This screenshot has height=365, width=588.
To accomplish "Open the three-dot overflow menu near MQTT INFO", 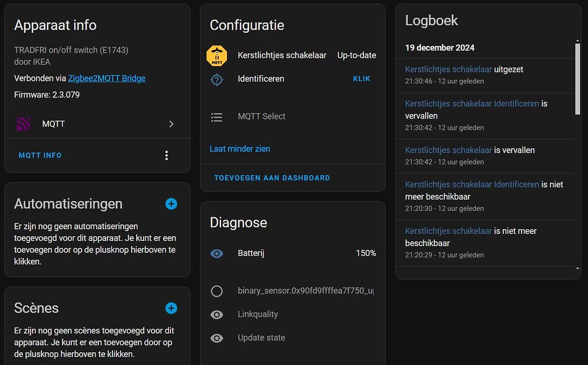I will [x=166, y=155].
